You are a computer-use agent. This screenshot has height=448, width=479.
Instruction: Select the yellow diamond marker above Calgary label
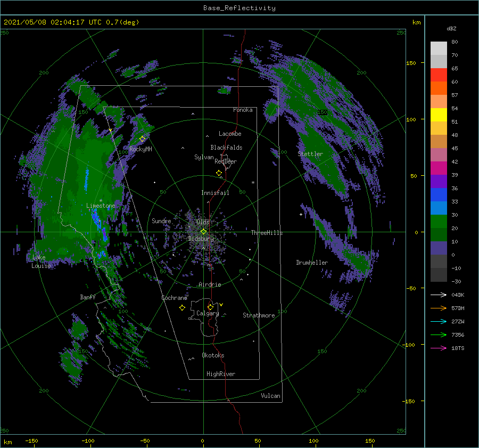(210, 307)
